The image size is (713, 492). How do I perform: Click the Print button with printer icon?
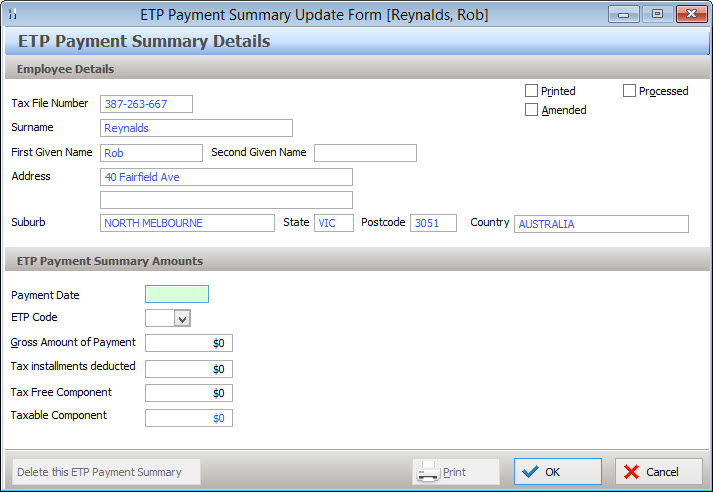click(x=456, y=472)
